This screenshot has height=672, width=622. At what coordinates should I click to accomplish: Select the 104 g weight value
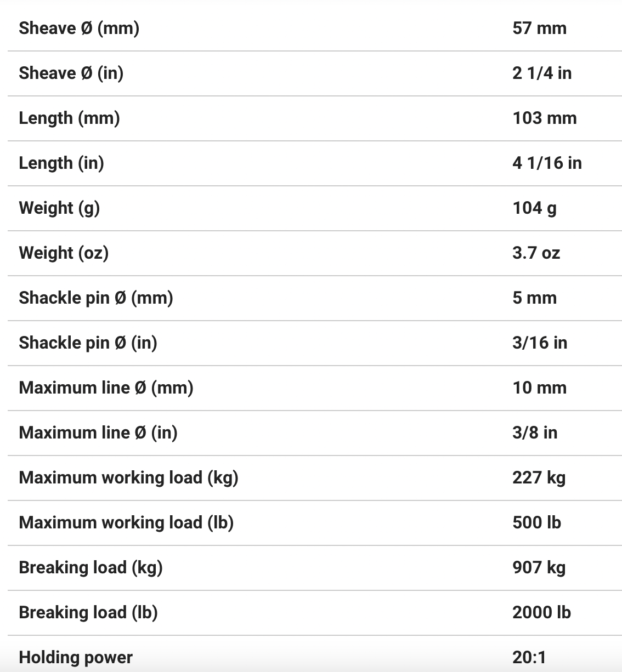coord(534,208)
